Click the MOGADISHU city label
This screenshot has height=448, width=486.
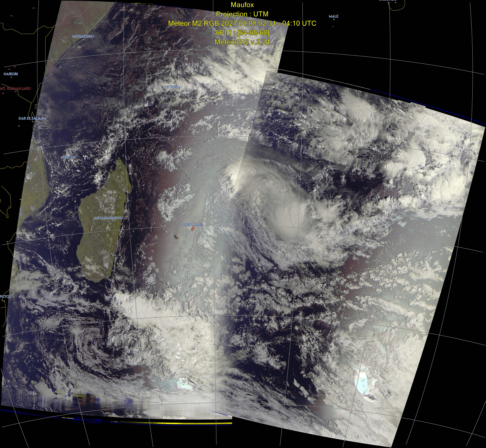(x=83, y=36)
